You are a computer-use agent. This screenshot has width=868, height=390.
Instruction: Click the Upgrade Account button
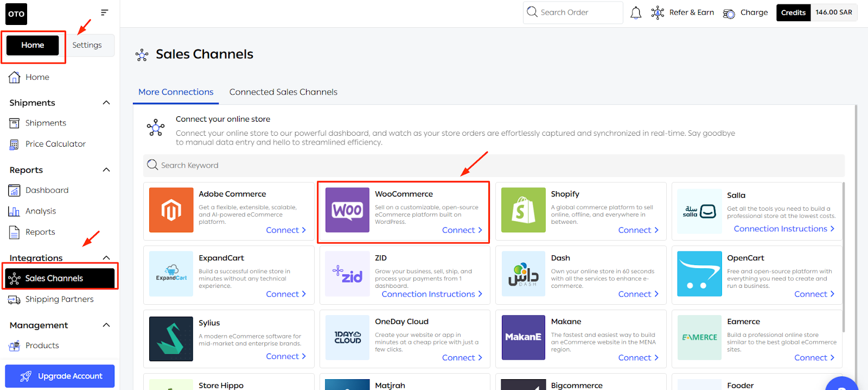point(60,376)
